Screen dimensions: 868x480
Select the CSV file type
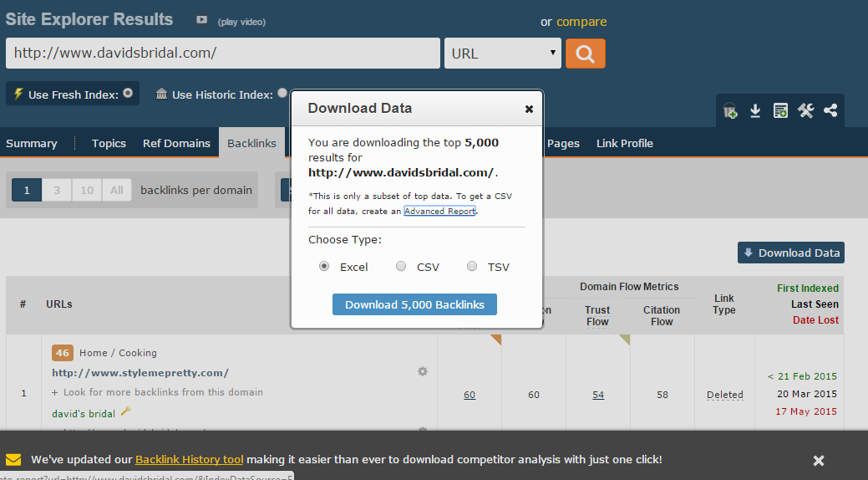(401, 267)
